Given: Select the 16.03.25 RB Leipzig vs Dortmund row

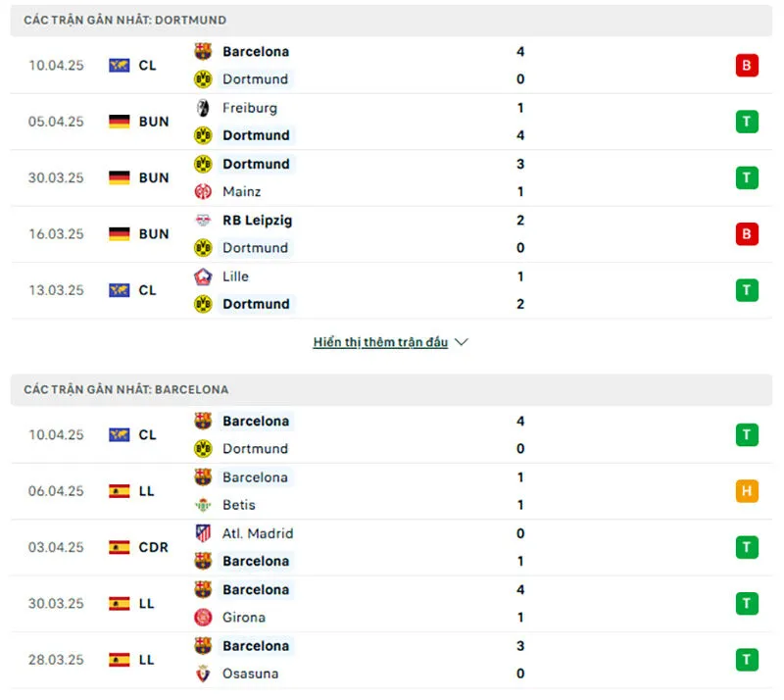Looking at the screenshot, I should [x=392, y=234].
